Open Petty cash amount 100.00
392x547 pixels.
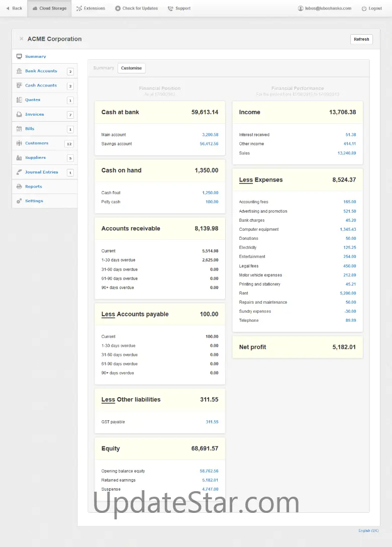coord(212,202)
